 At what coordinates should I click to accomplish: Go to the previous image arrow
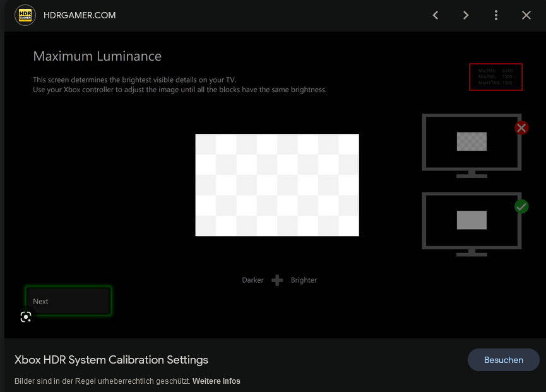(436, 15)
